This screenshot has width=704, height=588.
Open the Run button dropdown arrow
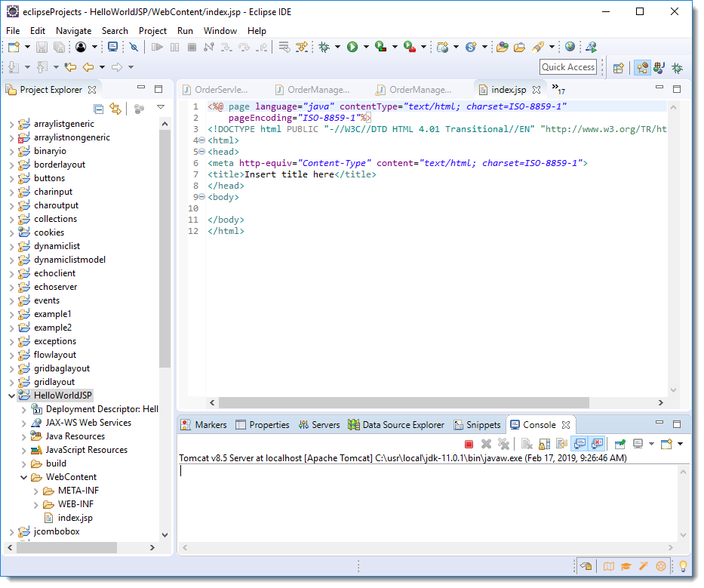coord(367,47)
